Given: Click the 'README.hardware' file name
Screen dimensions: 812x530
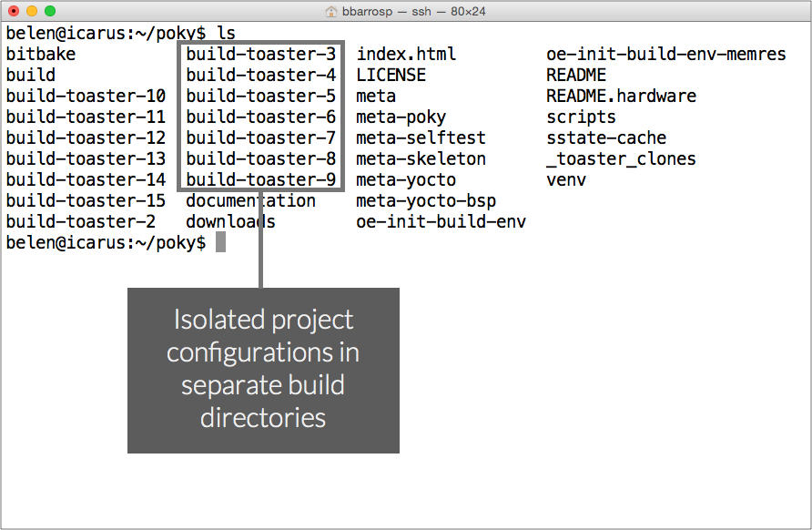Looking at the screenshot, I should pos(621,96).
